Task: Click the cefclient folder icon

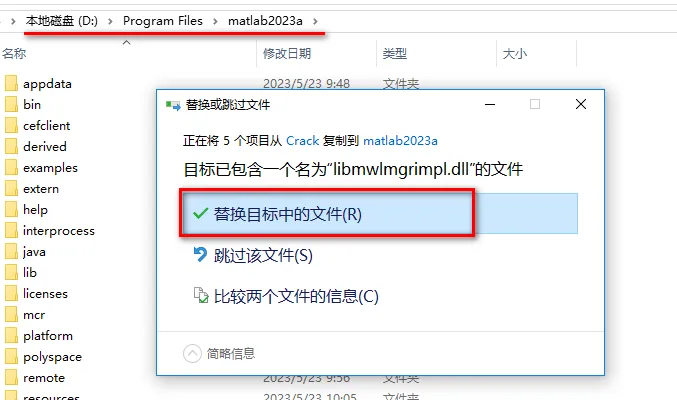Action: point(11,126)
